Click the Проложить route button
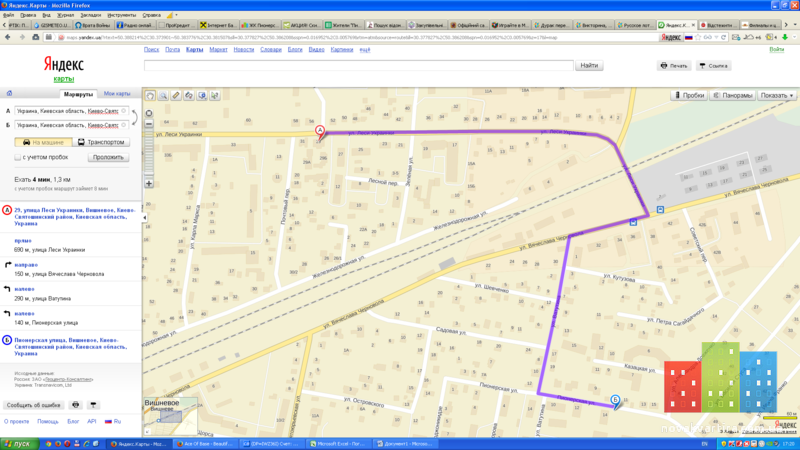The width and height of the screenshot is (800, 450). [x=108, y=157]
